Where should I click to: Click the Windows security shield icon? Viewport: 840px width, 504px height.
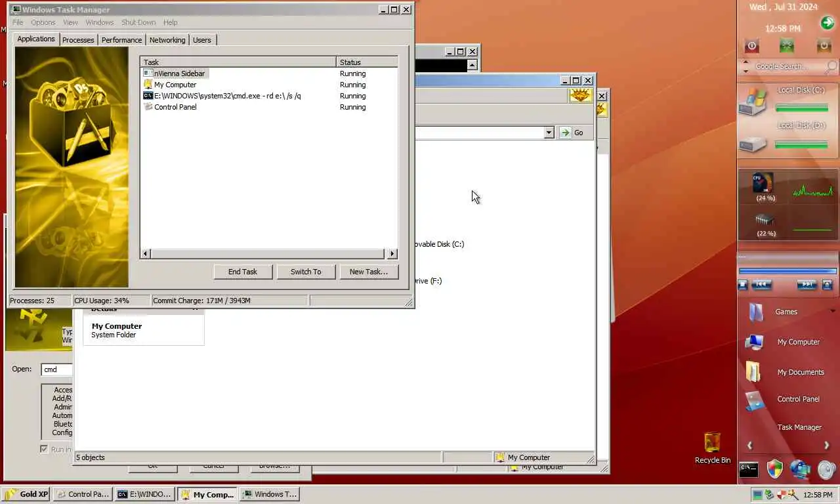coord(775,469)
